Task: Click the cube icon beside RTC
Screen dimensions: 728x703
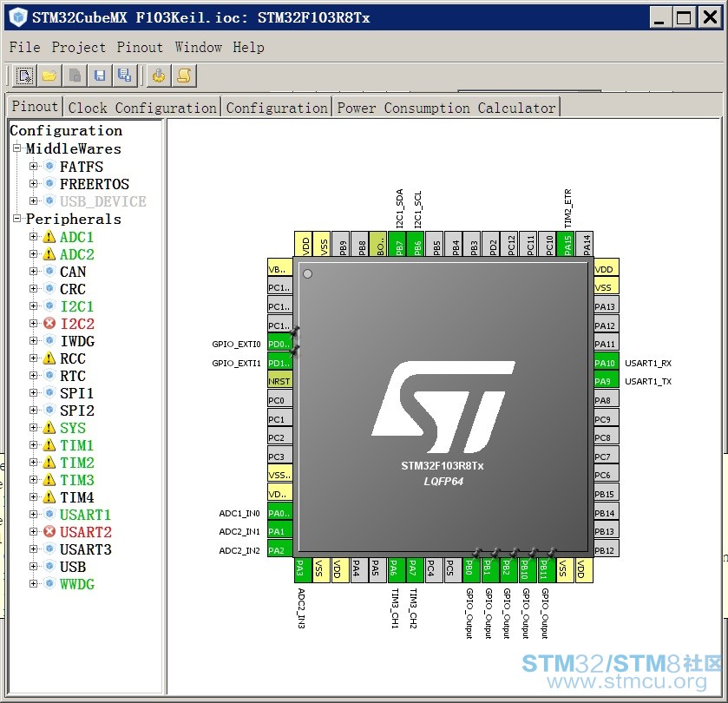Action: tap(49, 376)
